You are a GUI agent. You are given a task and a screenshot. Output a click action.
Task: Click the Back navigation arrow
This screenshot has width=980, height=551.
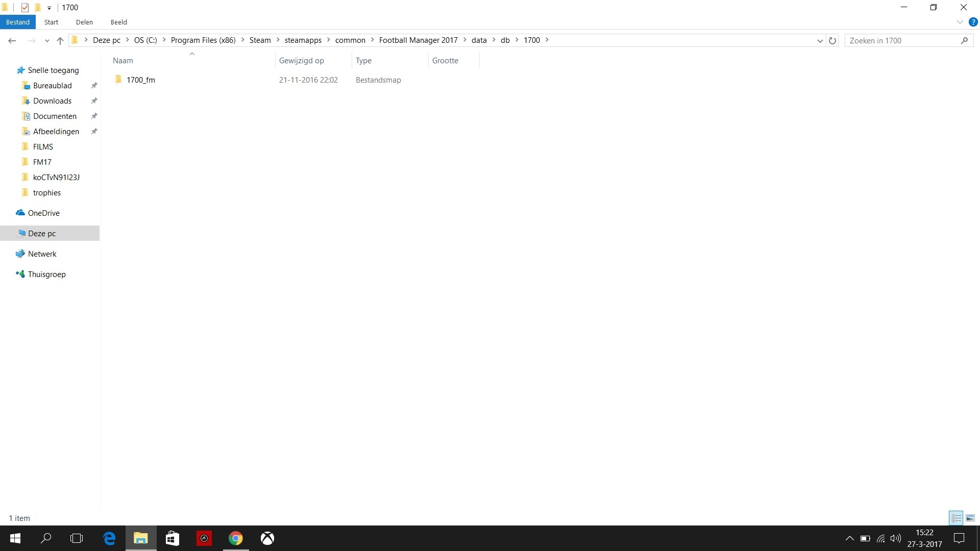[x=12, y=40]
